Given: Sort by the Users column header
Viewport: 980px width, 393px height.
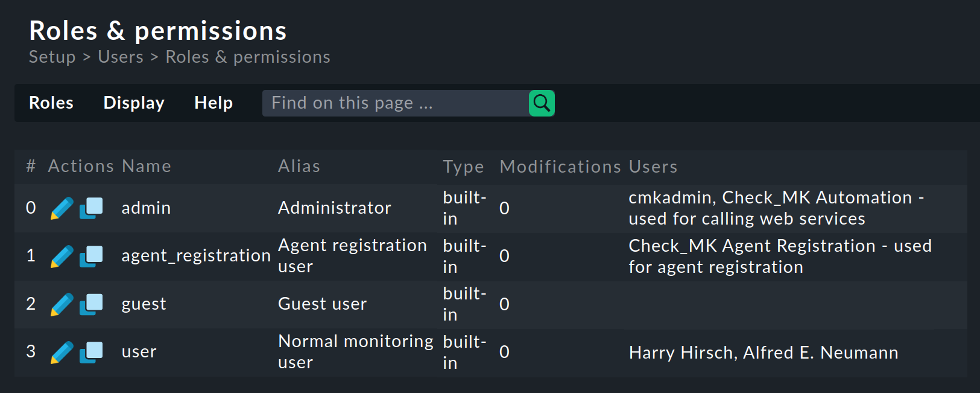Looking at the screenshot, I should [653, 167].
